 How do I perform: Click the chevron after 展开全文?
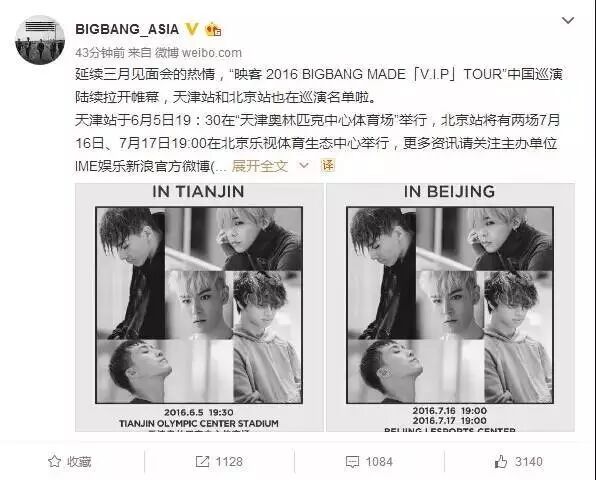tap(304, 165)
